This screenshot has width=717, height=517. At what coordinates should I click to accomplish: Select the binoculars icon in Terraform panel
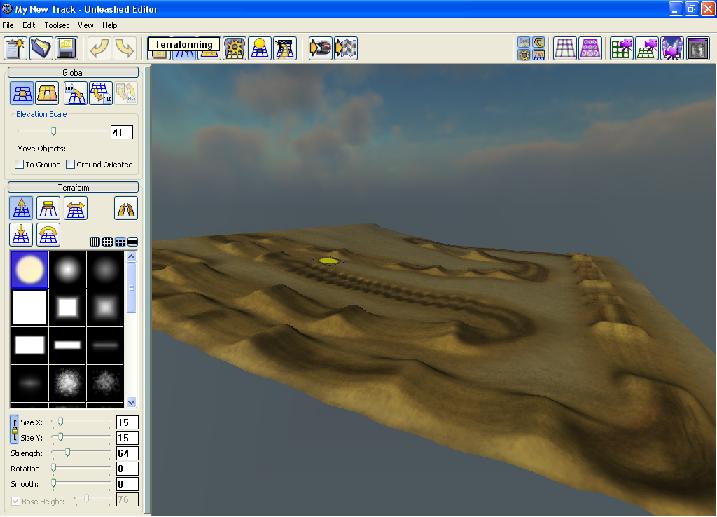pos(126,208)
